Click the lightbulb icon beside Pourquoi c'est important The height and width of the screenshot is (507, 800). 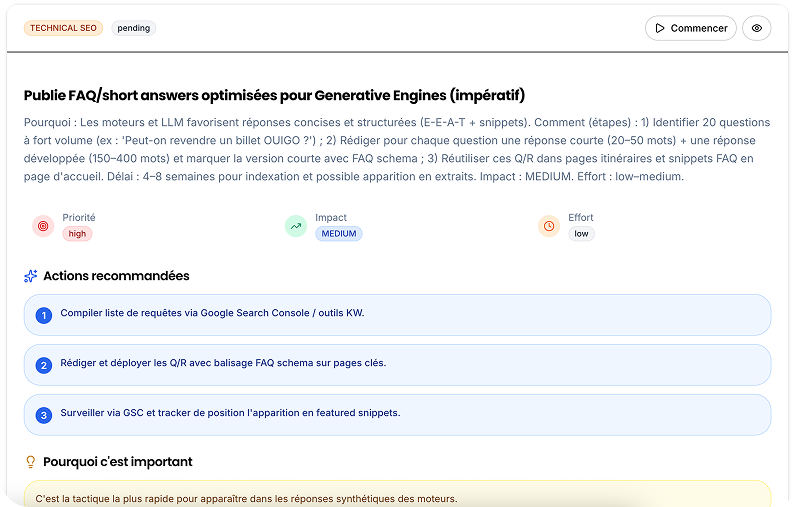[31, 462]
